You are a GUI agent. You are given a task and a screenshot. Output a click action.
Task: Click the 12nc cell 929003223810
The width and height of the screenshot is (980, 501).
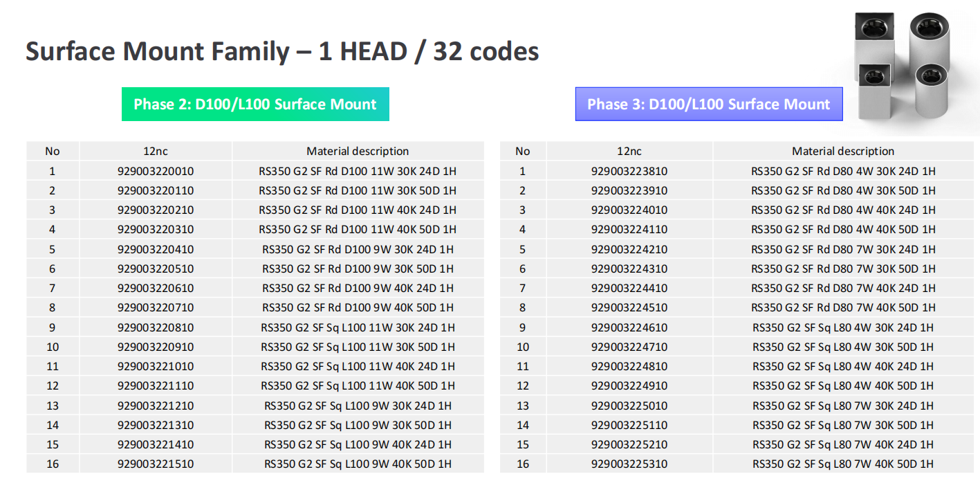click(x=629, y=171)
